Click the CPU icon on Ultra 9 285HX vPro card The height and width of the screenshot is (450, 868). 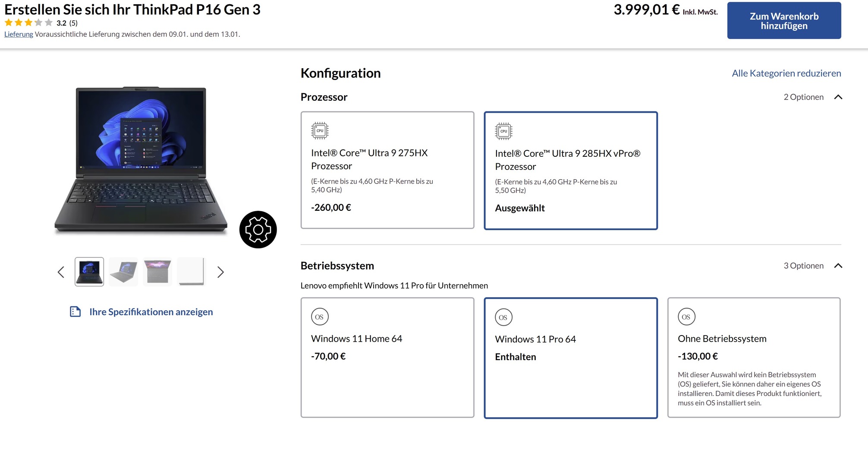(x=503, y=131)
